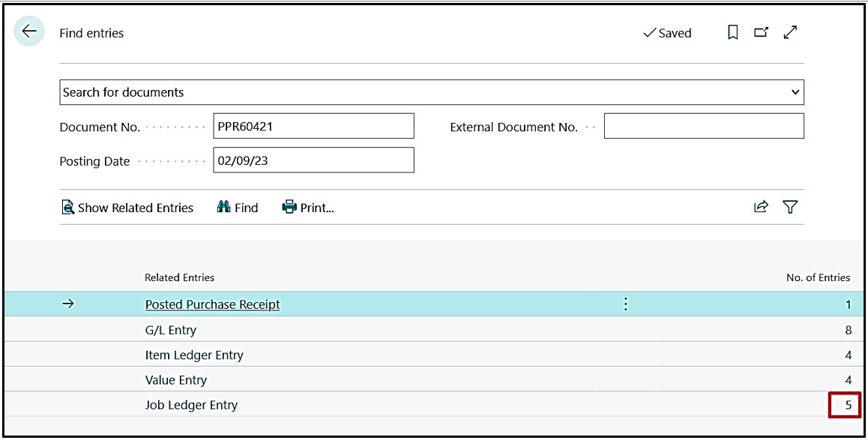Screen dimensions: 868x440
Task: Click Show Related Entries action
Action: 127,208
